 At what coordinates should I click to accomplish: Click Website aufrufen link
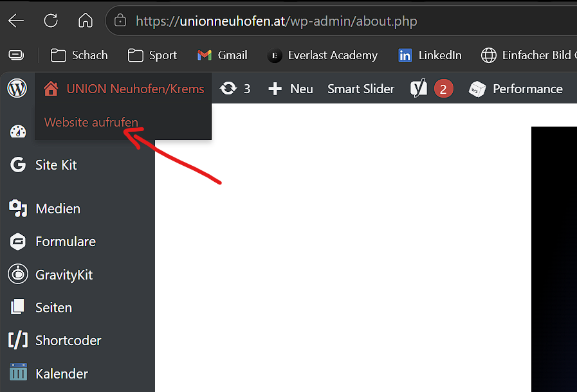click(x=91, y=122)
